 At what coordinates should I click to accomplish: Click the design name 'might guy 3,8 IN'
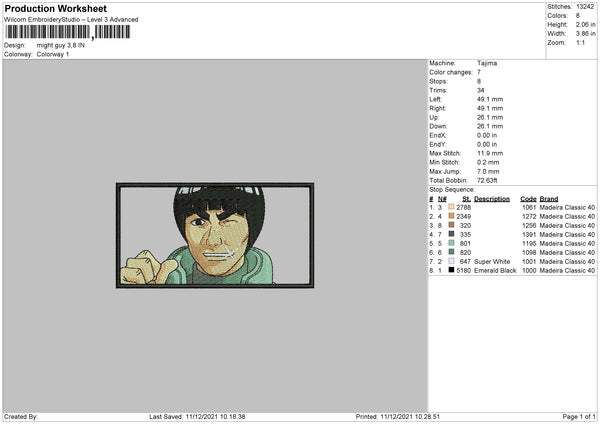point(60,45)
